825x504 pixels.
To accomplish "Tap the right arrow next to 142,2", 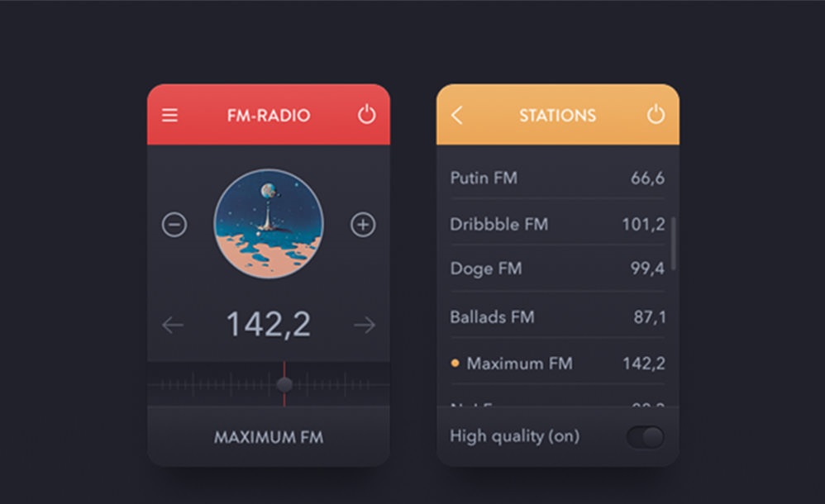I will [x=365, y=326].
